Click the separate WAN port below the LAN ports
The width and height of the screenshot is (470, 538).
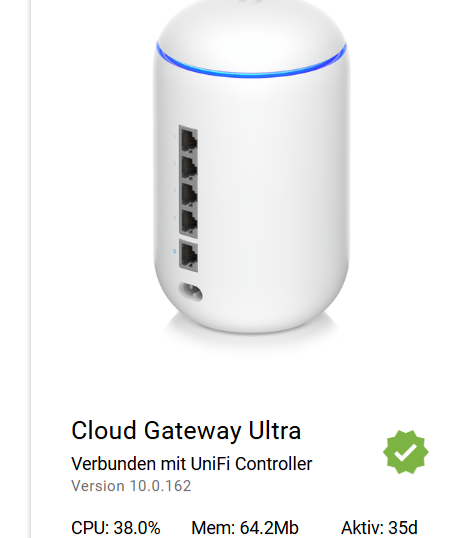click(x=188, y=257)
